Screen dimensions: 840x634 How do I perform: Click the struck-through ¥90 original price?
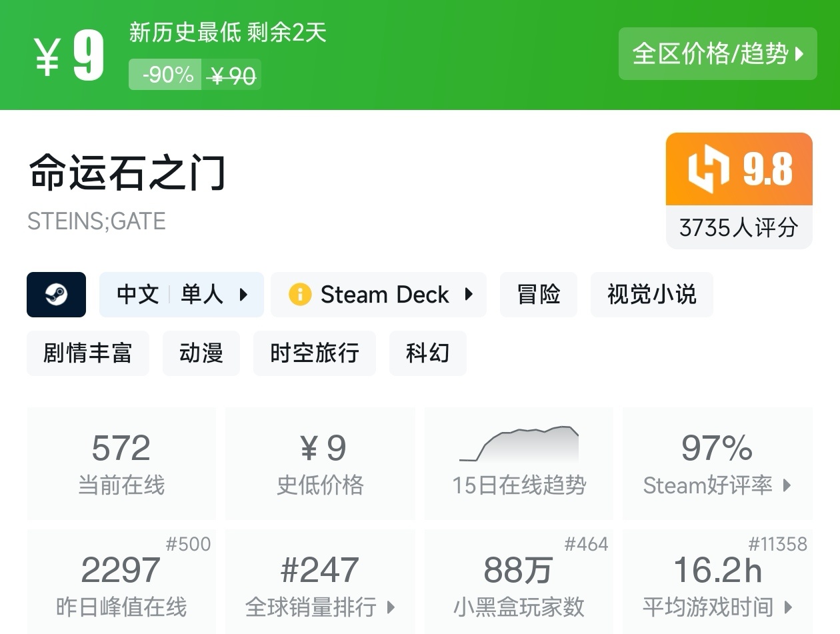[x=231, y=75]
